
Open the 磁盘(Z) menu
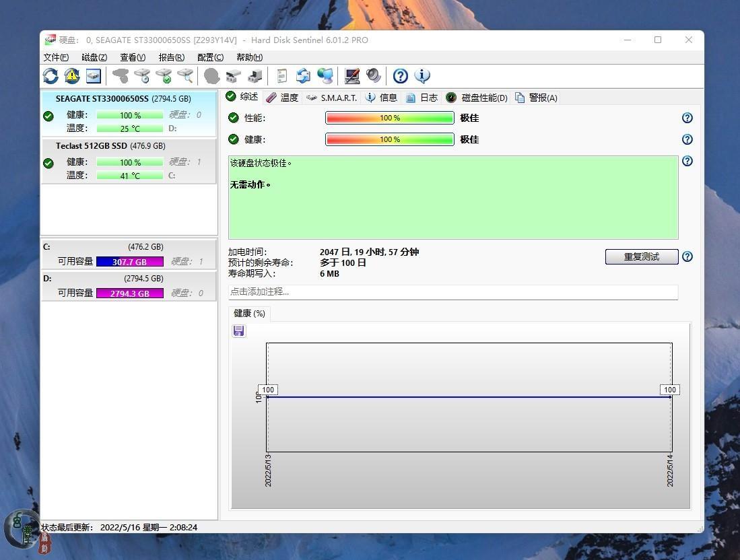coord(94,57)
